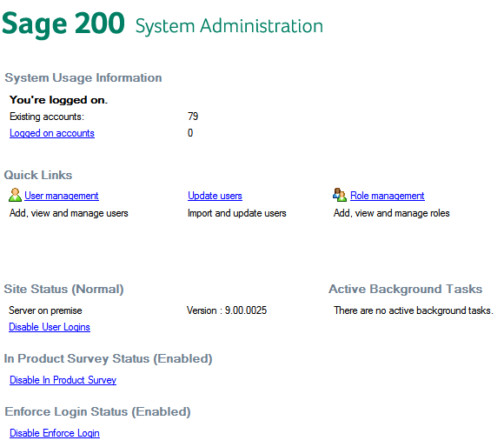504x447 pixels.
Task: Click the Site Status (Normal) heading
Action: coord(63,289)
